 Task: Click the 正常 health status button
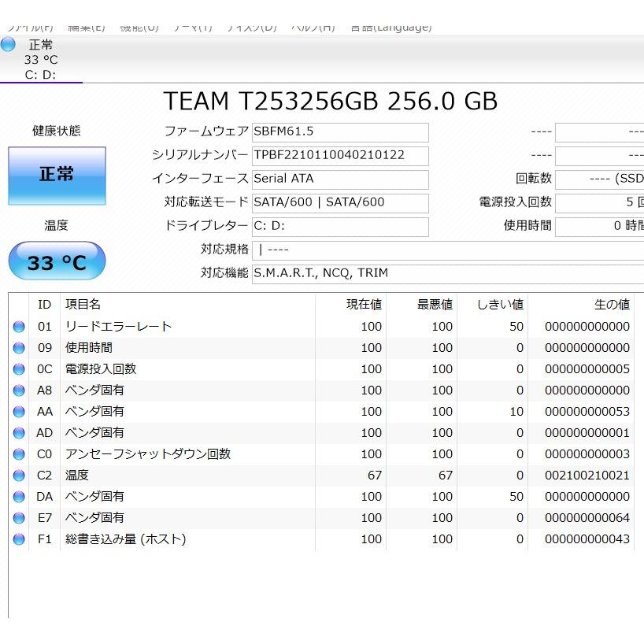point(57,176)
